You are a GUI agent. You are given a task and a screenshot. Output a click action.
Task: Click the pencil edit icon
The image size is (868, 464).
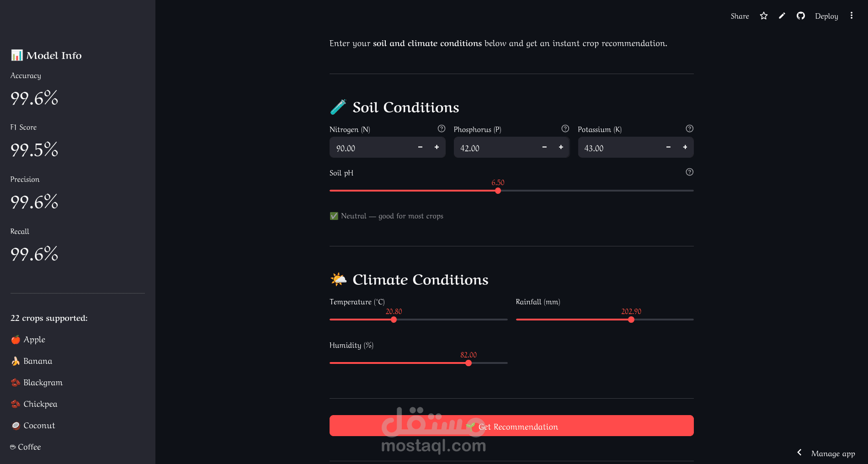(x=782, y=16)
